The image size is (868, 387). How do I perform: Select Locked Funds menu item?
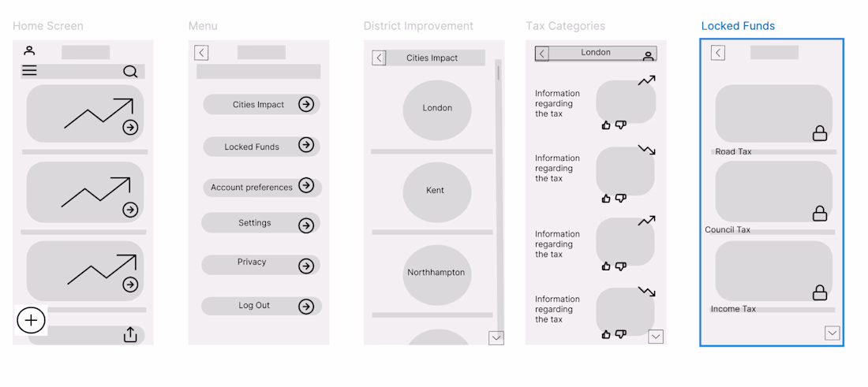[x=261, y=146]
